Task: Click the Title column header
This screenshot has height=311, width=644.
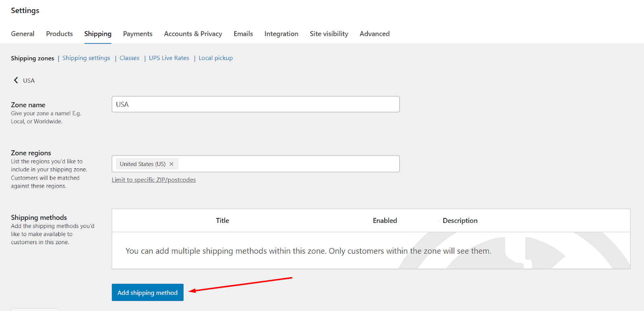Action: 223,221
